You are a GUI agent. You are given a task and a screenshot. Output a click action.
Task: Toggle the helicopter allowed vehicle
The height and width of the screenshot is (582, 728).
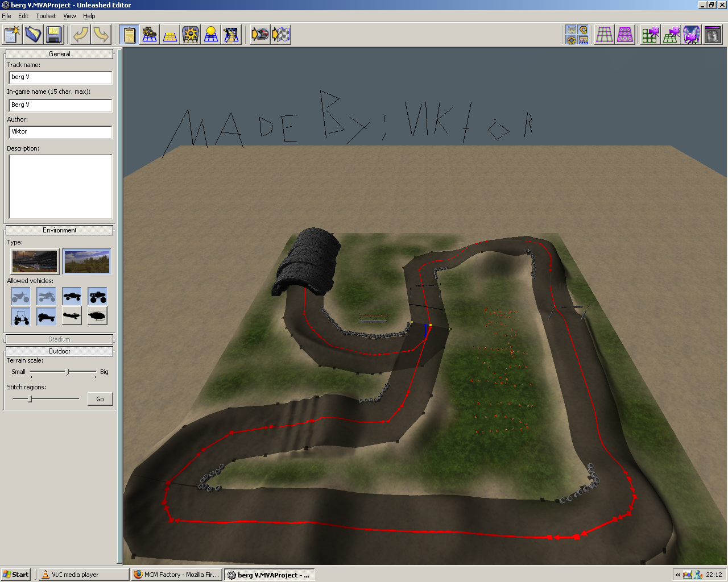(x=97, y=316)
